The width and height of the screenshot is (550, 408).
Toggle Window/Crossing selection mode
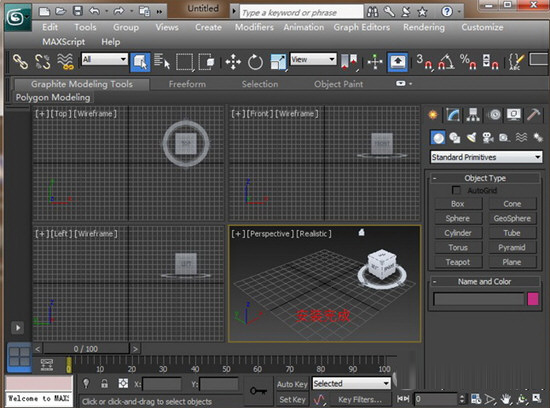[206, 62]
